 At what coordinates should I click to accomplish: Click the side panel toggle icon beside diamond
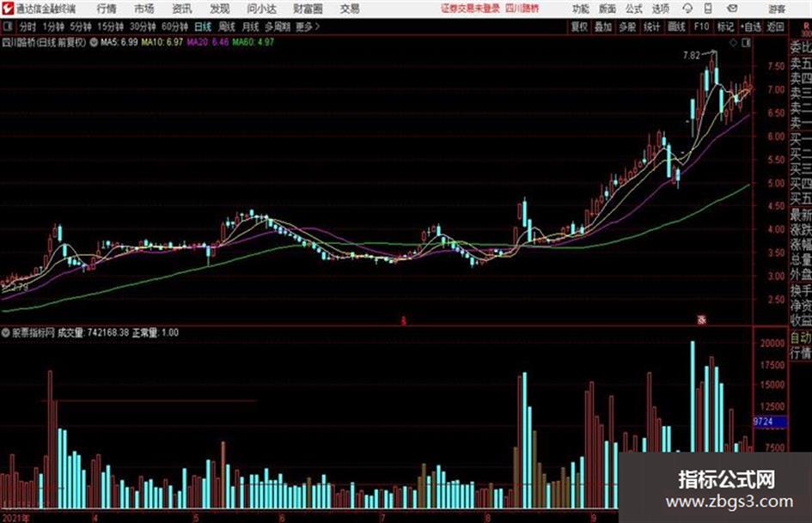(x=746, y=43)
